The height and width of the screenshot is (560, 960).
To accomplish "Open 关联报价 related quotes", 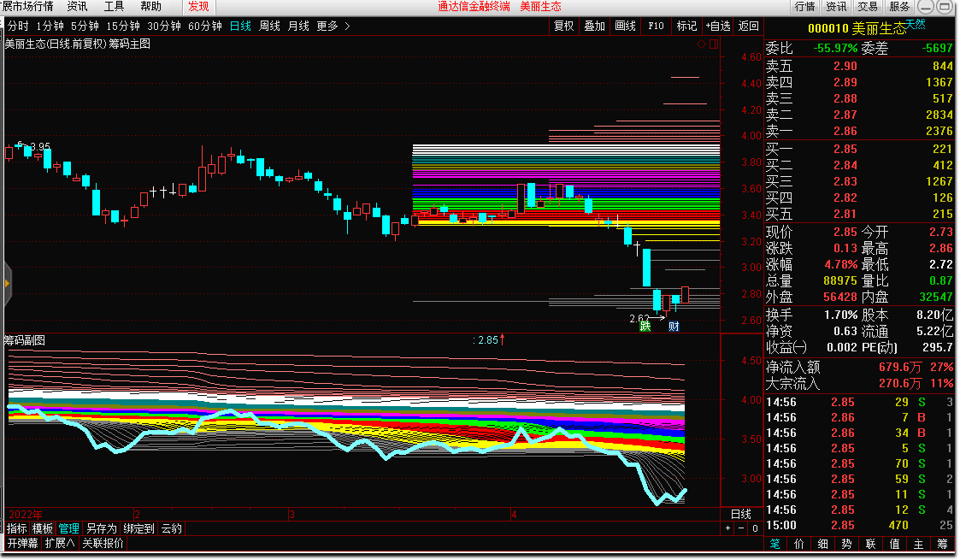I will 103,543.
